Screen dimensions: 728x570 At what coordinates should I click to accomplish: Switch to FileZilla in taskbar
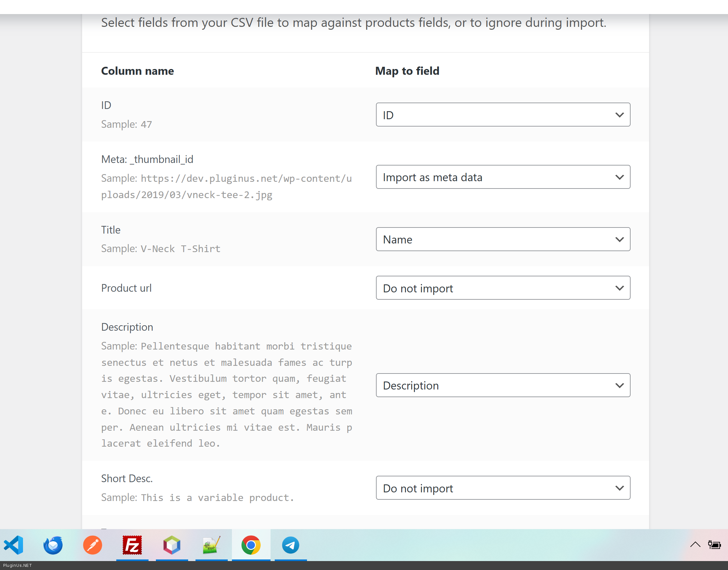coord(132,545)
